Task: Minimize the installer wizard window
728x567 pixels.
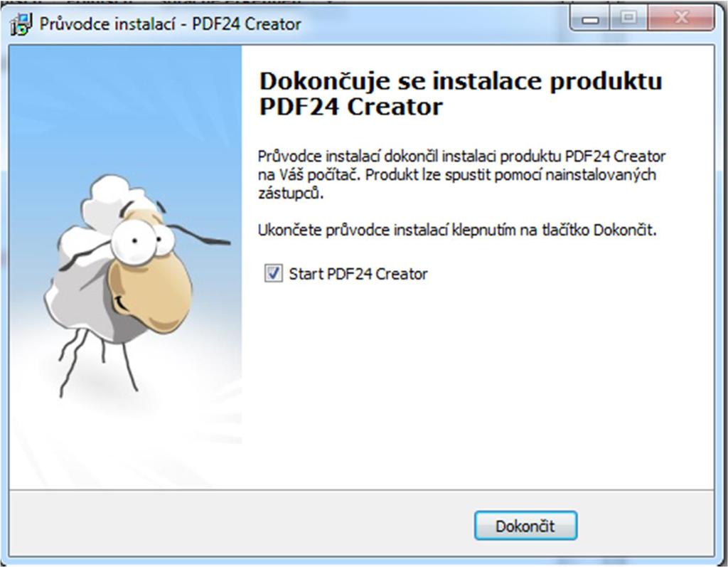Action: tap(590, 19)
